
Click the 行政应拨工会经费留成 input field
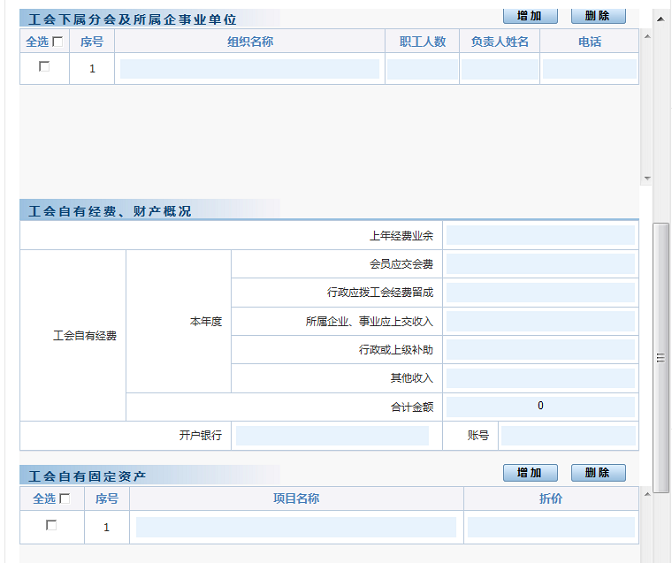click(540, 293)
